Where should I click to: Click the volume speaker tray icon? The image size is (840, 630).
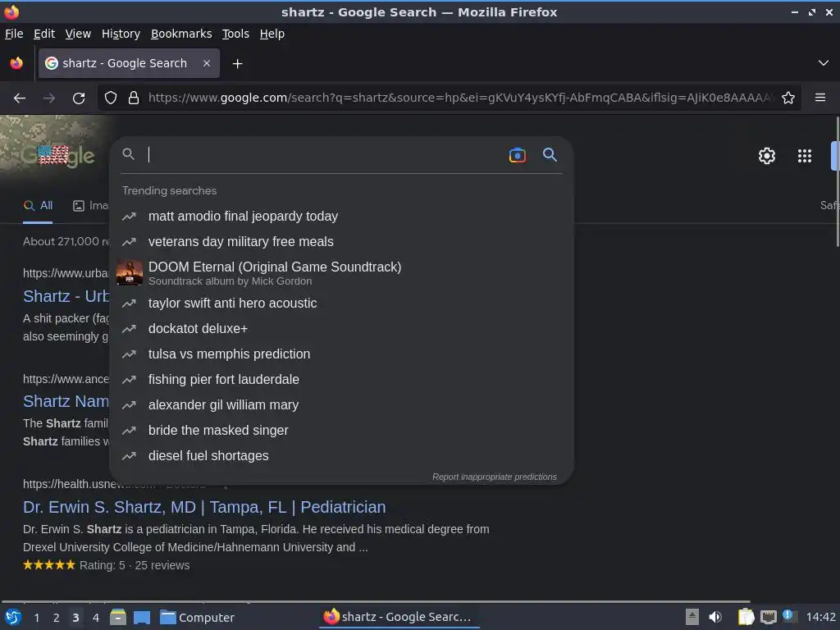click(715, 617)
